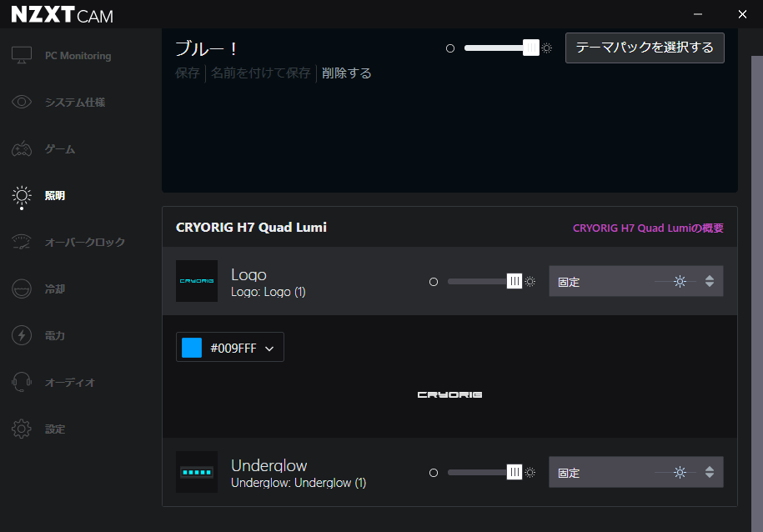Viewport: 763px width, 532px height.
Task: Click the Underglow: Underglow (1) label
Action: click(299, 483)
